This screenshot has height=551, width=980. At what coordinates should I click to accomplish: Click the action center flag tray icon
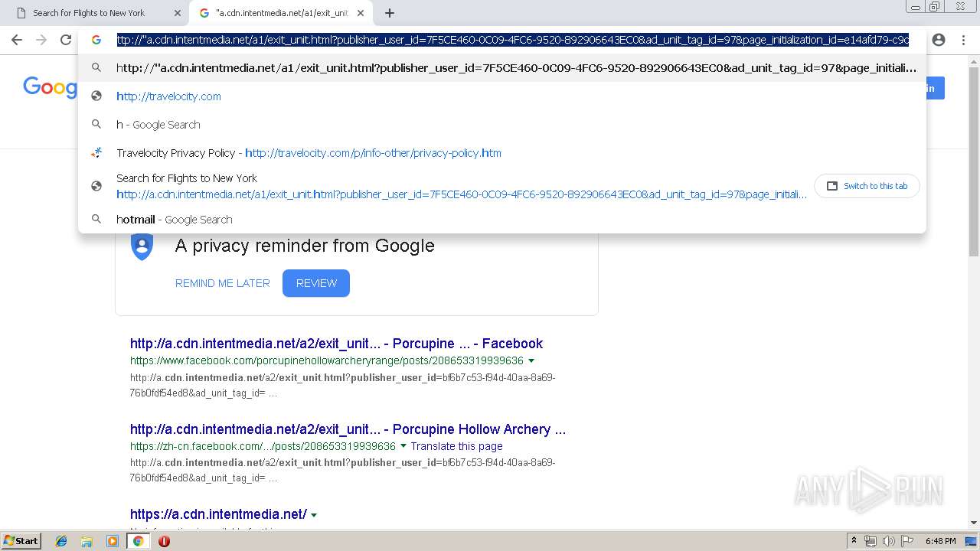tap(906, 541)
